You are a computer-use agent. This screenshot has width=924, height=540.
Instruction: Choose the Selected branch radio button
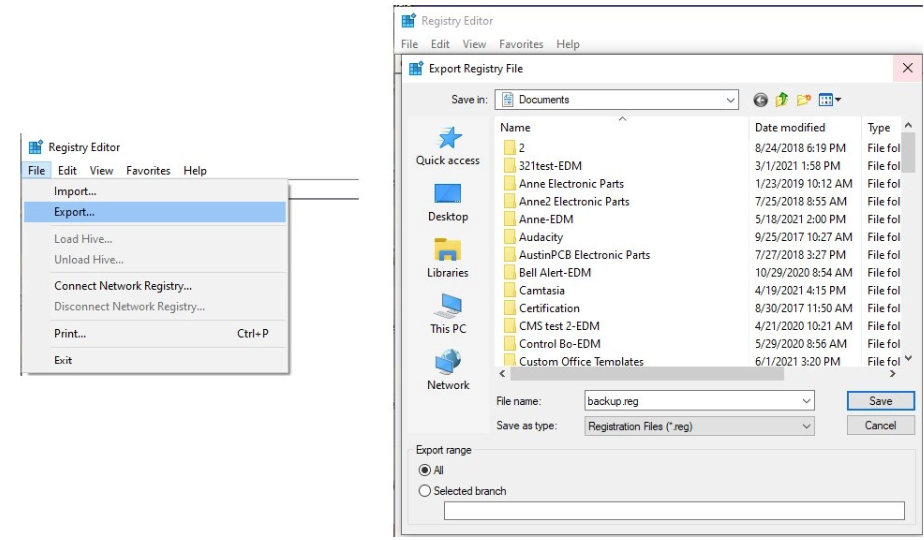(425, 491)
